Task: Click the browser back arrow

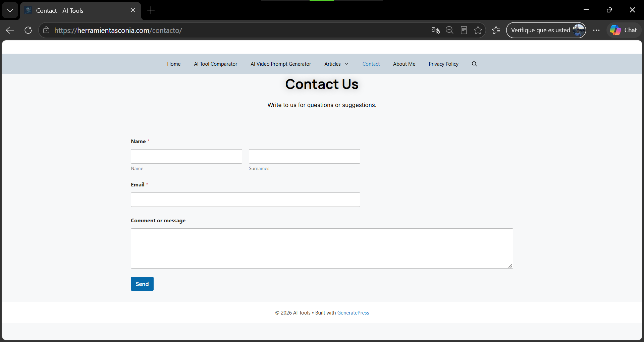Action: click(10, 30)
